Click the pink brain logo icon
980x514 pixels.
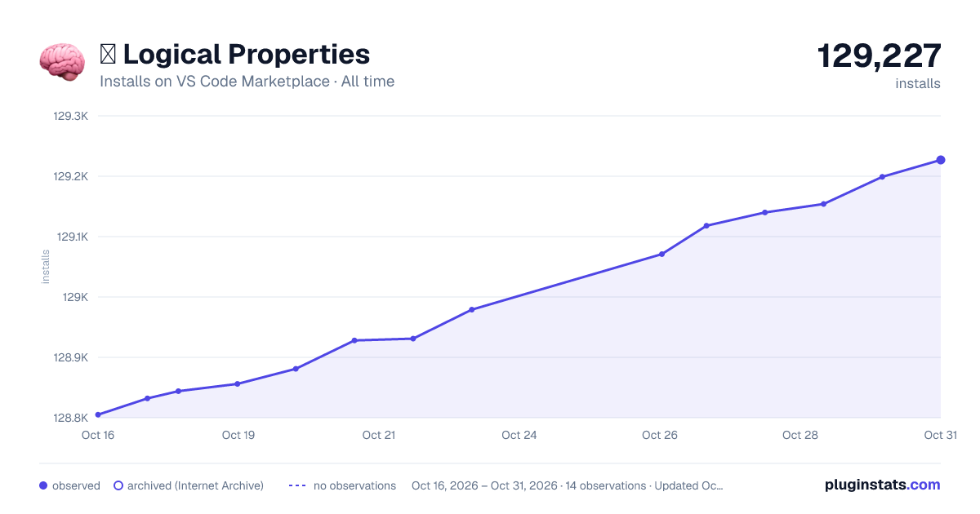click(61, 62)
